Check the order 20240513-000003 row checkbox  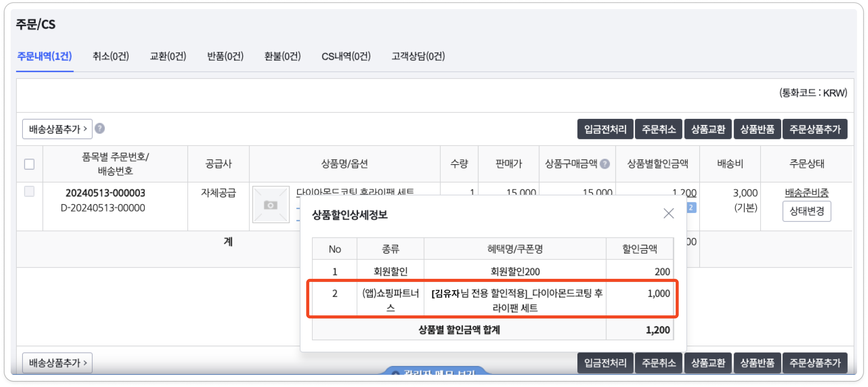tap(29, 191)
